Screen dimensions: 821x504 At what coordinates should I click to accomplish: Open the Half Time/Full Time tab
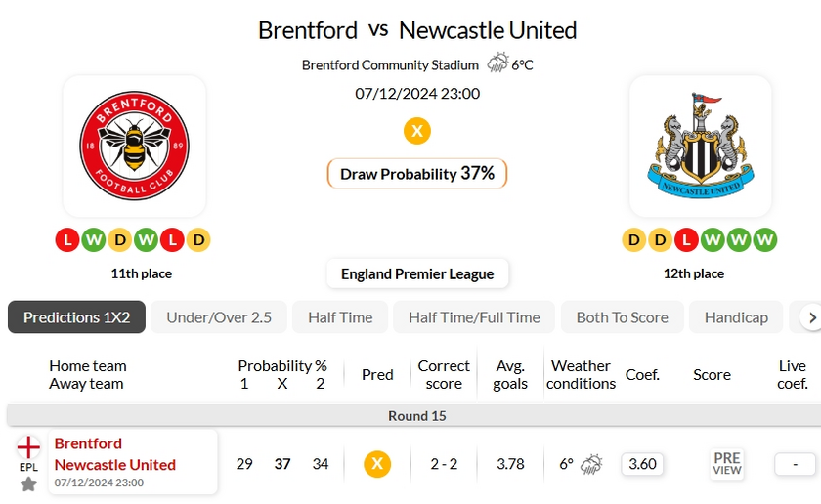point(474,317)
